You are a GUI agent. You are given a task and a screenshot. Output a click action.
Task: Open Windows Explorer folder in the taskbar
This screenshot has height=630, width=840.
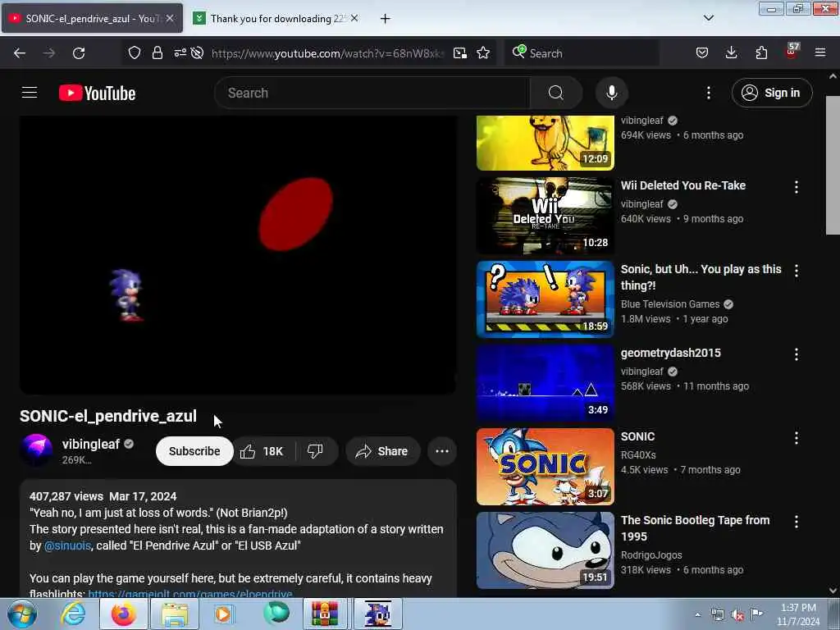coord(175,614)
